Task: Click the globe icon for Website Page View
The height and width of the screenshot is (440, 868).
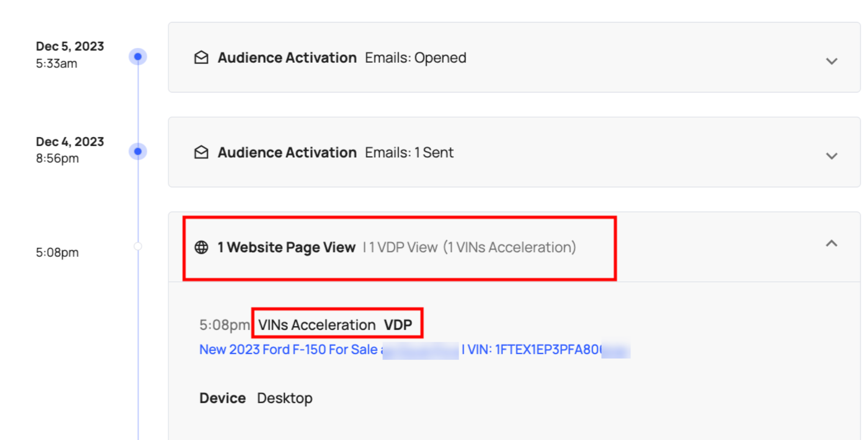Action: click(x=201, y=247)
